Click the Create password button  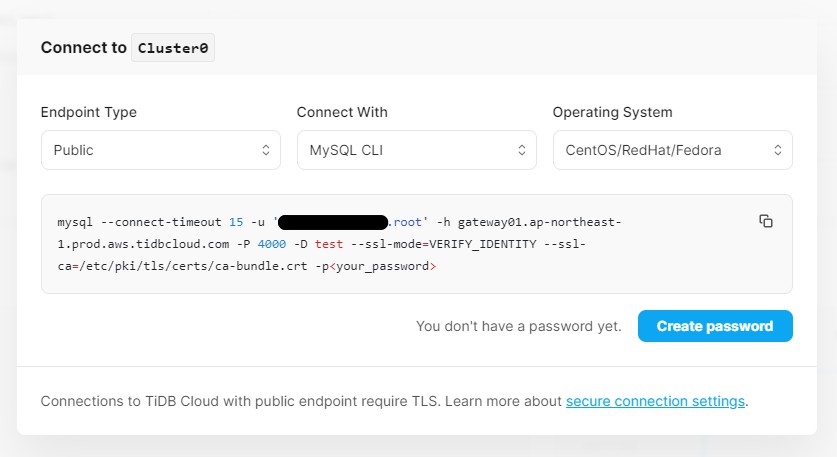click(715, 326)
